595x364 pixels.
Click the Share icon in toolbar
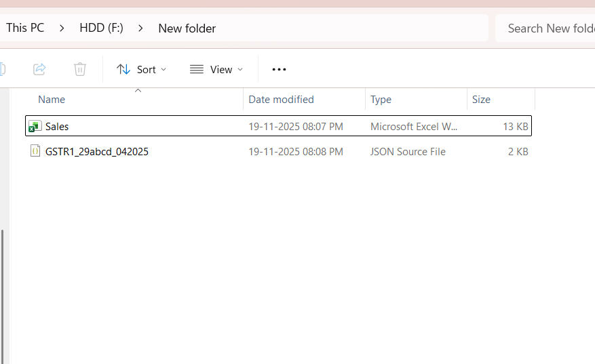[39, 69]
